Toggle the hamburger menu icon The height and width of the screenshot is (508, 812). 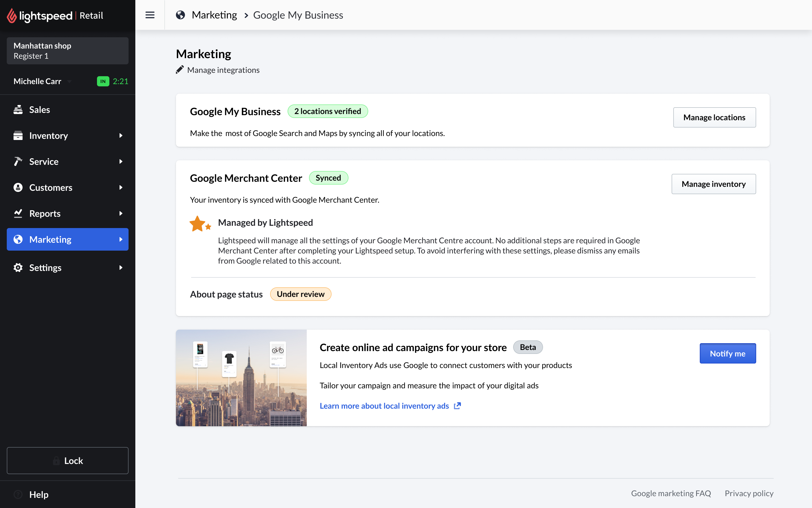(150, 15)
